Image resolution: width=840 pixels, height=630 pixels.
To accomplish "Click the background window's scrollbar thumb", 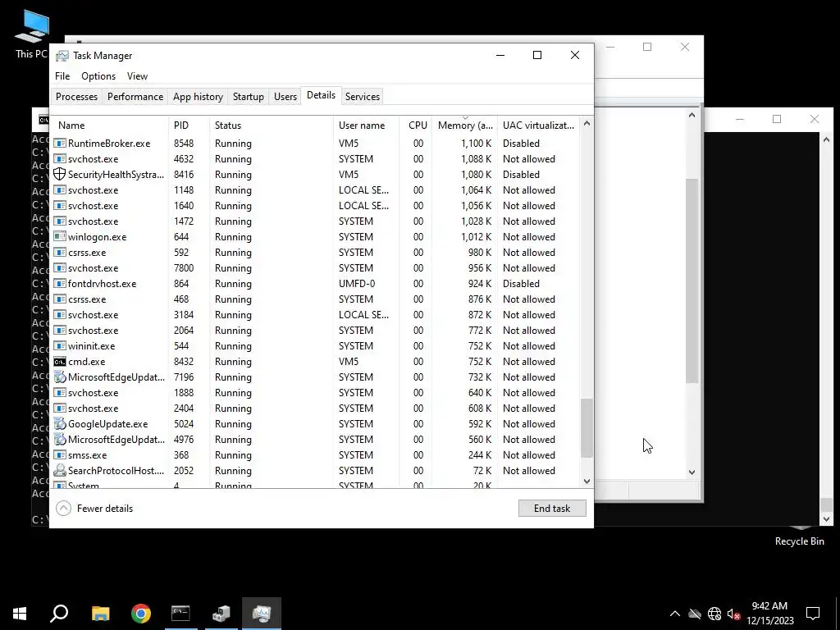I will (x=692, y=281).
